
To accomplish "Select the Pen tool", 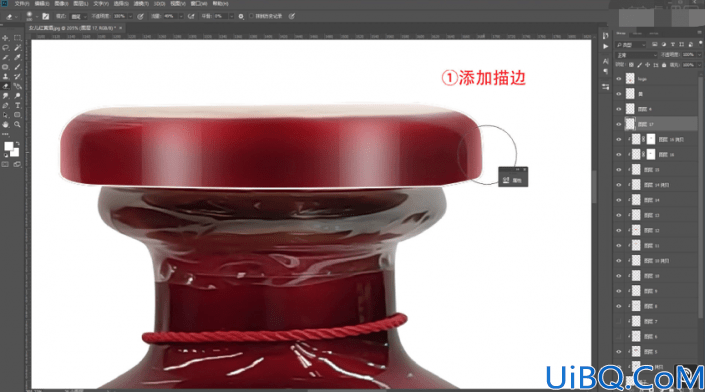I will [x=5, y=106].
